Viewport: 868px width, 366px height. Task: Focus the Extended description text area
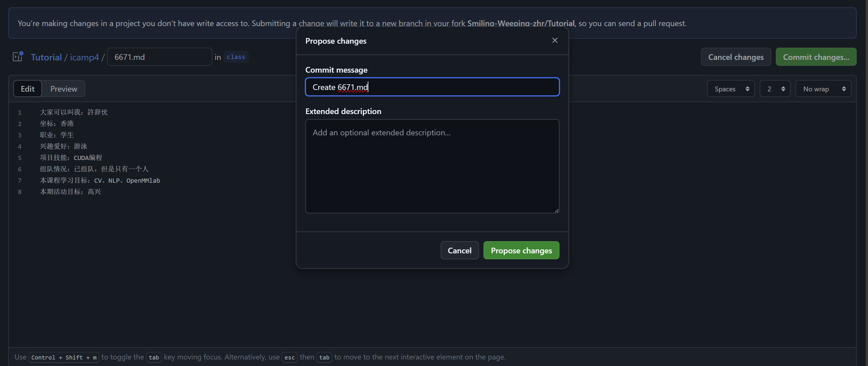pyautogui.click(x=432, y=166)
